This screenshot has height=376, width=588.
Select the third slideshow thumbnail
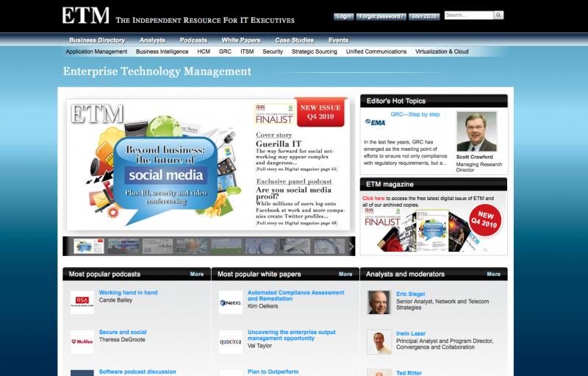(157, 246)
